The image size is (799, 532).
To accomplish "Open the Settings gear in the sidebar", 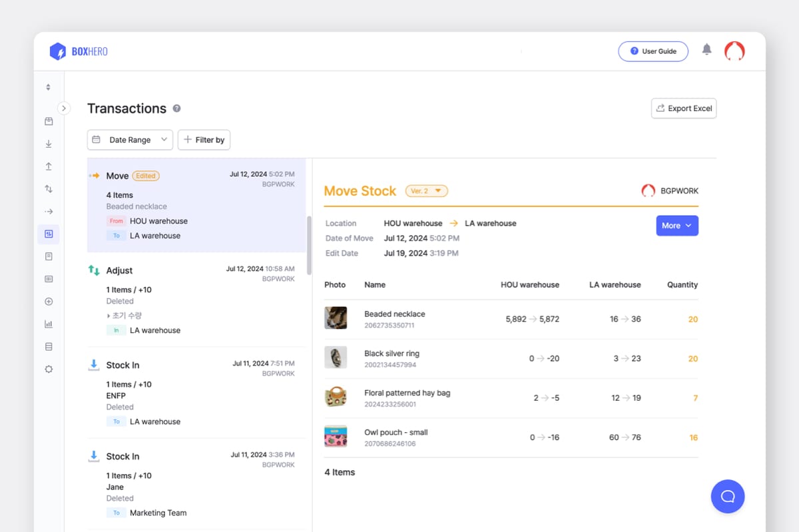I will pos(48,368).
